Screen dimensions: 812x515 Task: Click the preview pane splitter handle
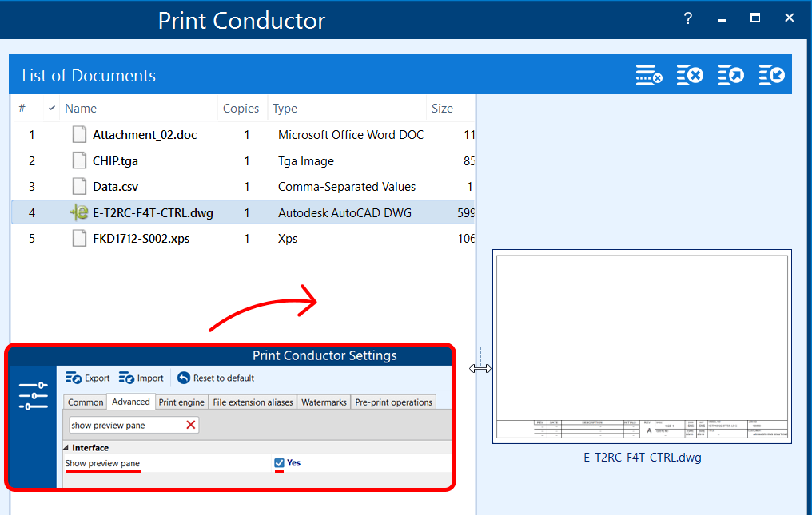coord(480,368)
